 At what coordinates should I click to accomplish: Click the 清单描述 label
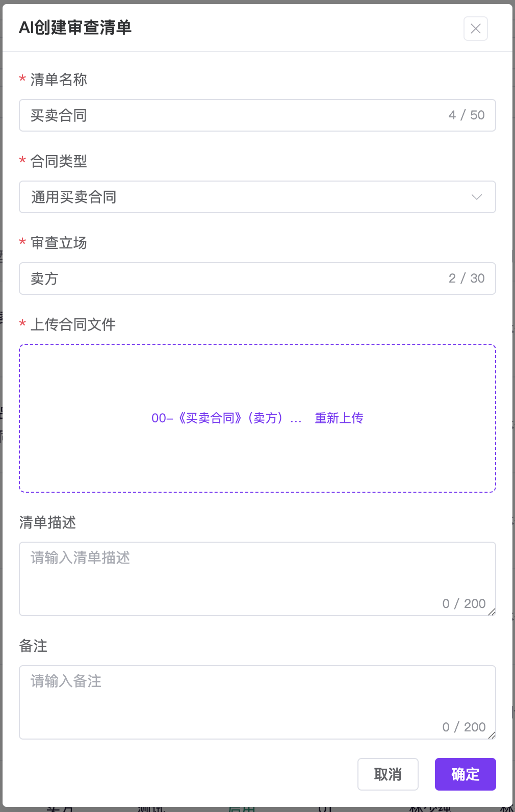tap(47, 522)
